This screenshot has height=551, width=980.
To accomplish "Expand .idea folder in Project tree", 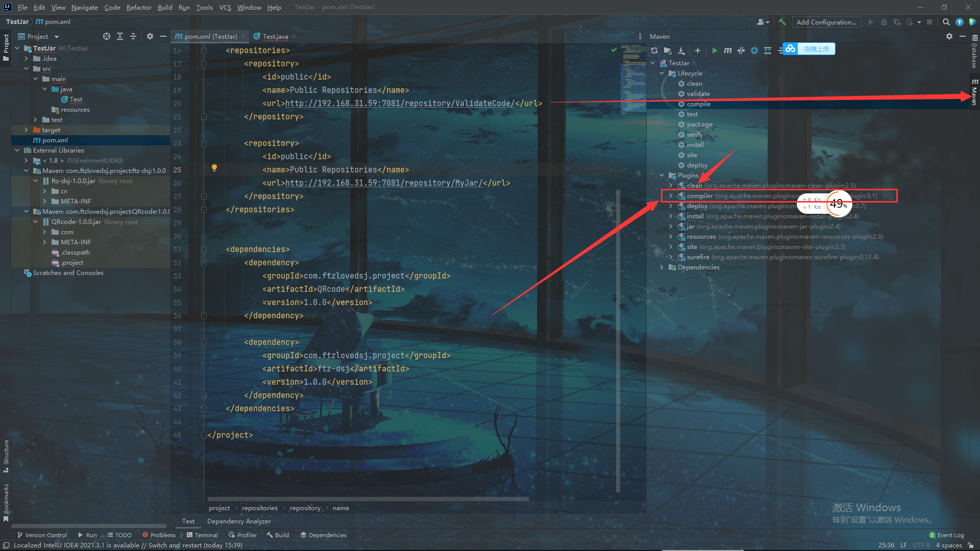I will 27,59.
